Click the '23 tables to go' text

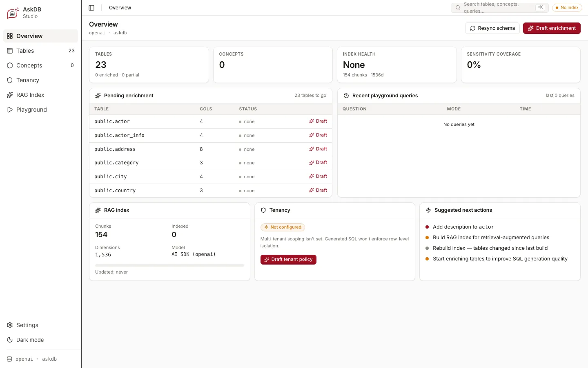point(310,96)
